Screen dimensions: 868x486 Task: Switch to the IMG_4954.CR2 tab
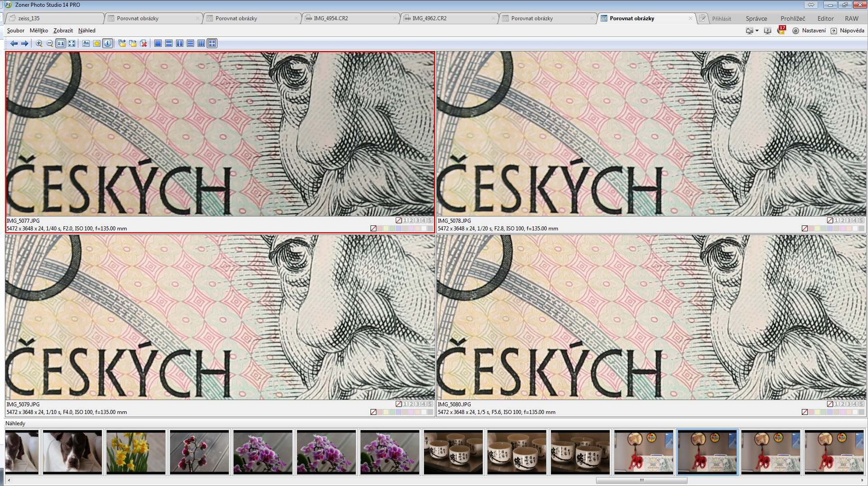pyautogui.click(x=331, y=18)
